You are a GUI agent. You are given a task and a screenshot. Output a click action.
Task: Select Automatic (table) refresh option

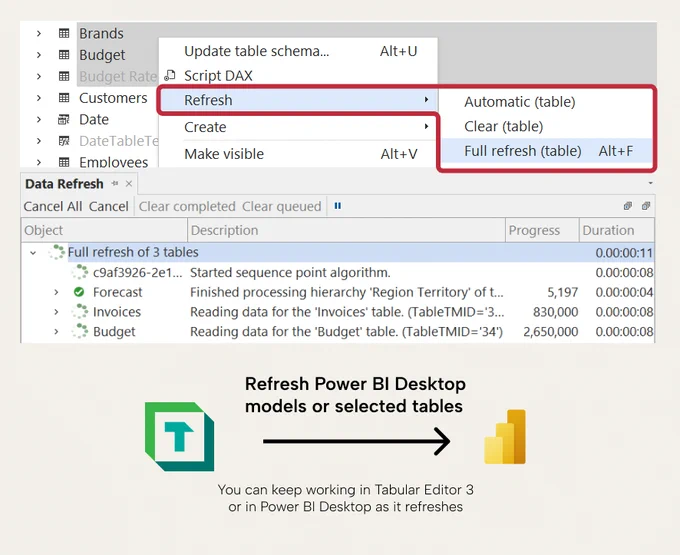pos(546,102)
